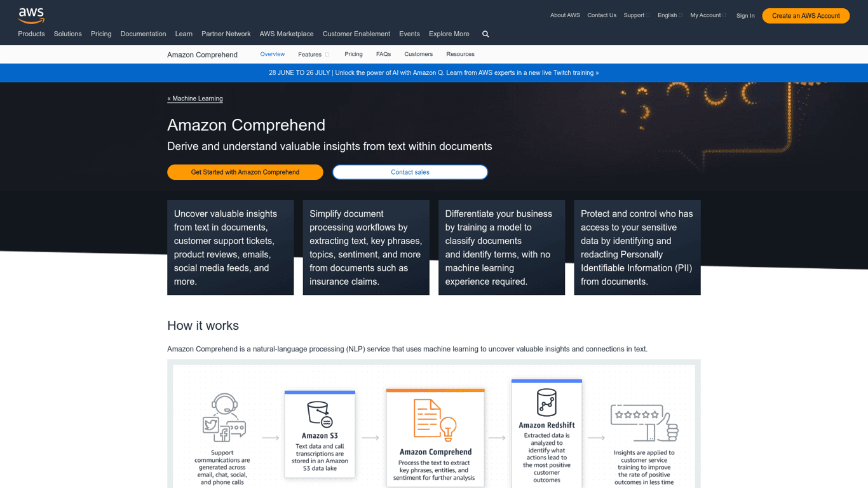Open Customer Enablement menu

tap(356, 34)
